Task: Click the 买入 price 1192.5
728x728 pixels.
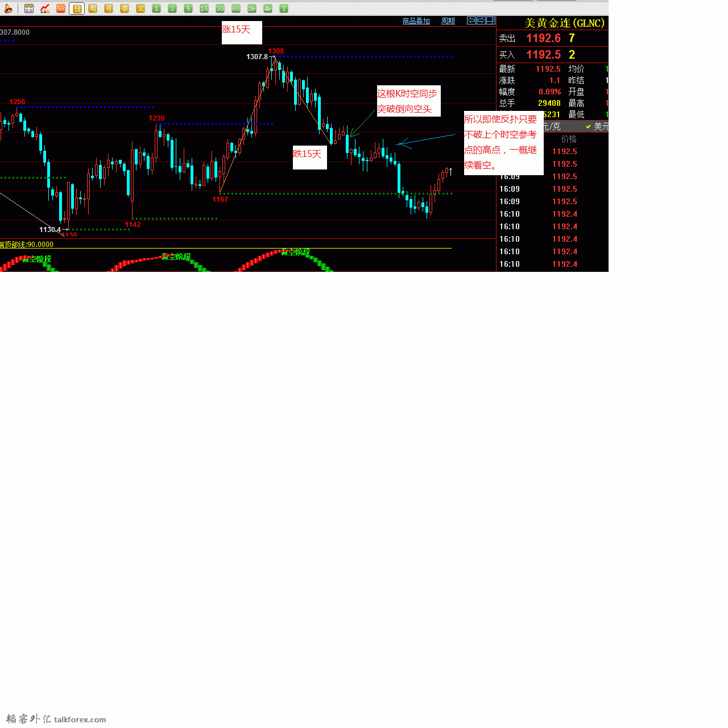Action: click(543, 55)
